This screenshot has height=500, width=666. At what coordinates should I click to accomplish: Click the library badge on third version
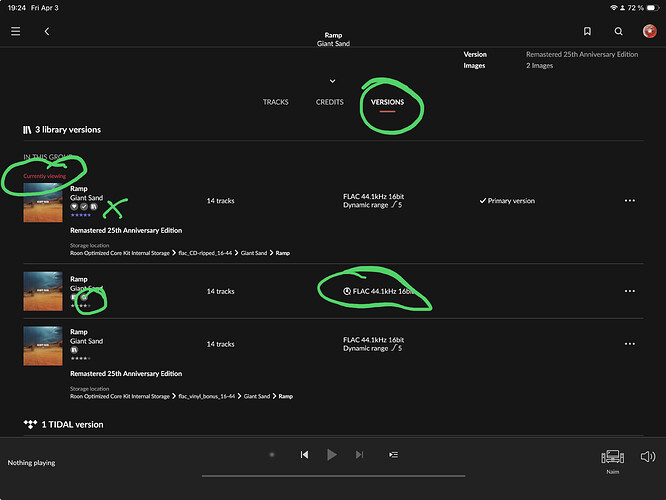point(74,350)
